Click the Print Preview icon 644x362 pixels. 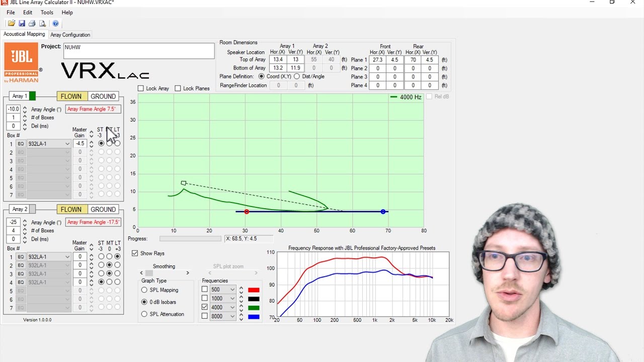coord(42,24)
